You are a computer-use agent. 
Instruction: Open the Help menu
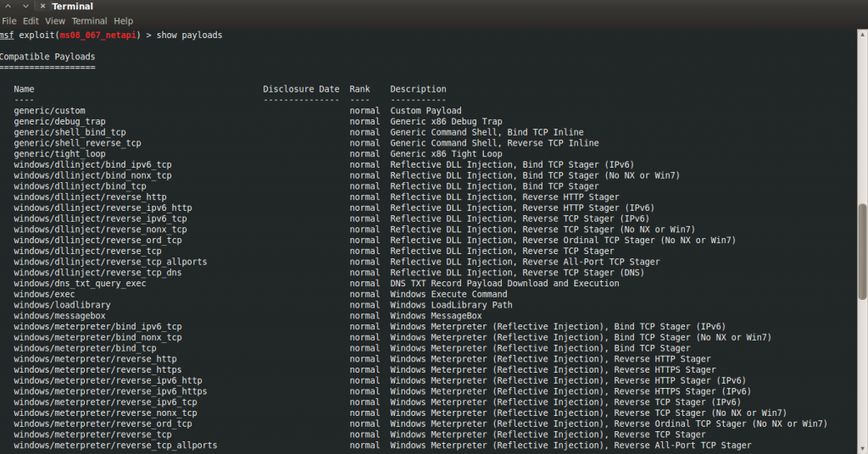(124, 21)
